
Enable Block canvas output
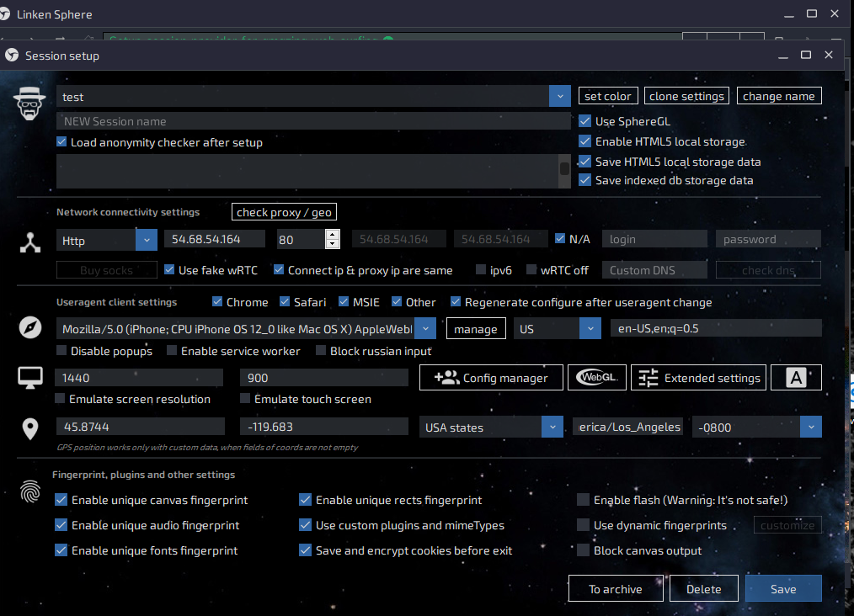pyautogui.click(x=584, y=550)
